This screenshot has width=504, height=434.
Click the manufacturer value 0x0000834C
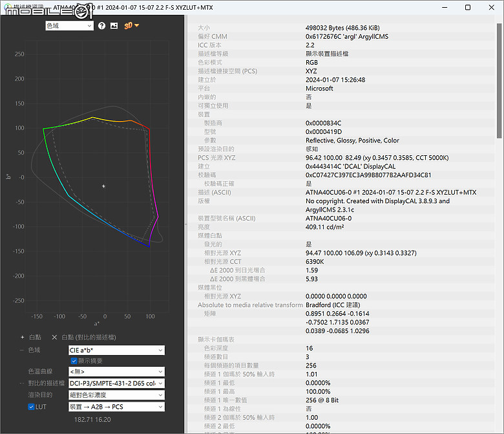323,123
